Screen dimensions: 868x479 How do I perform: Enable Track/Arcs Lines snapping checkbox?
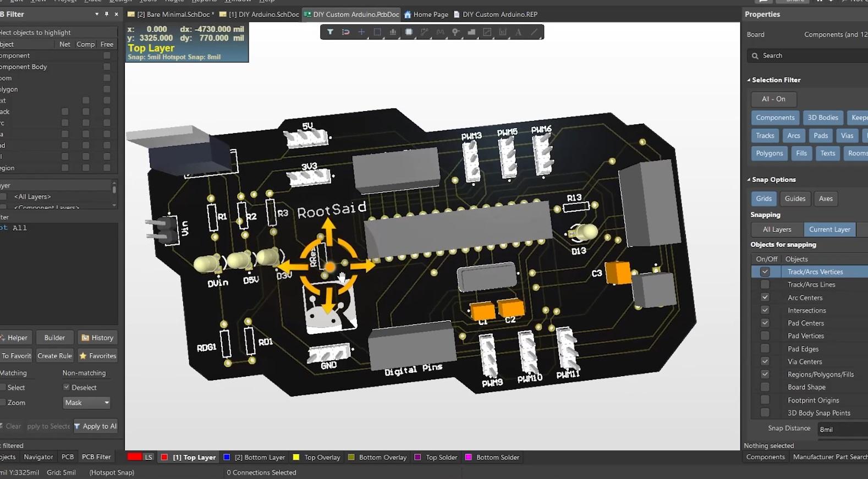765,284
